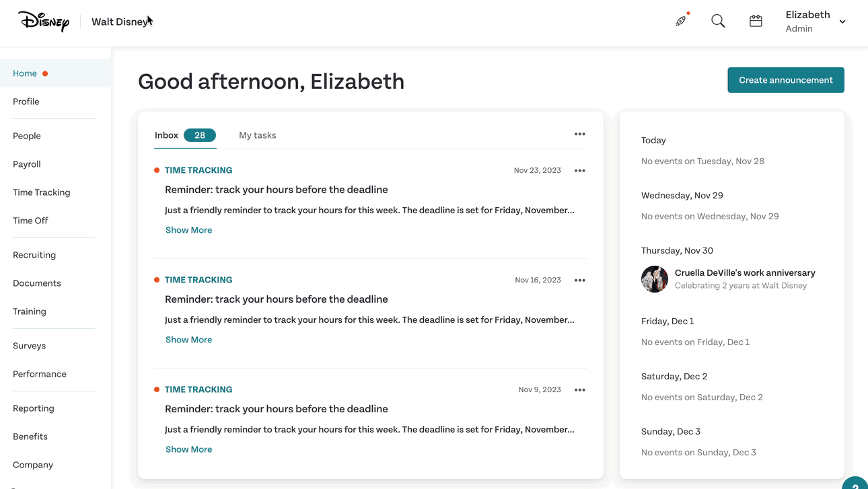Click the Nov 16, 2023 date
The image size is (868, 489).
point(538,280)
